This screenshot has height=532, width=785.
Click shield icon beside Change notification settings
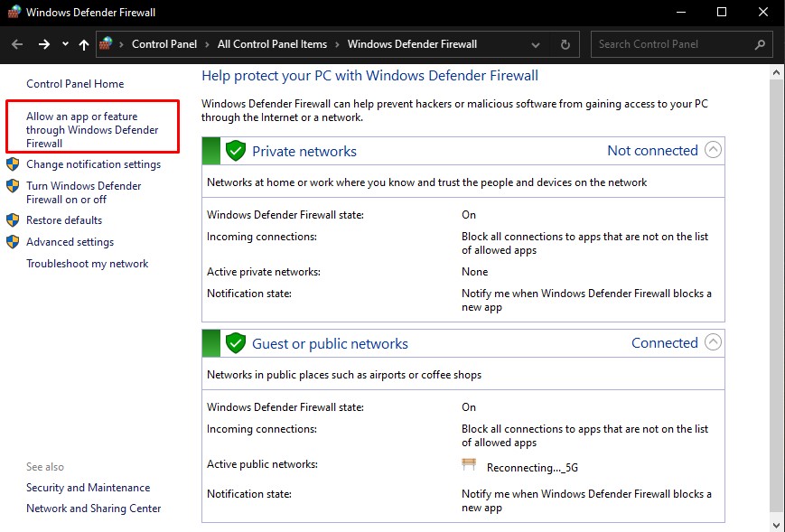[13, 164]
